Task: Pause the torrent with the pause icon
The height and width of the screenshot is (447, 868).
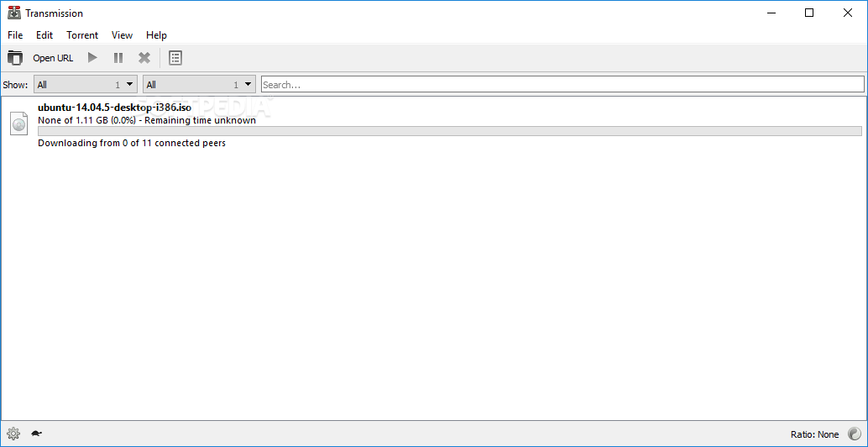Action: point(118,58)
